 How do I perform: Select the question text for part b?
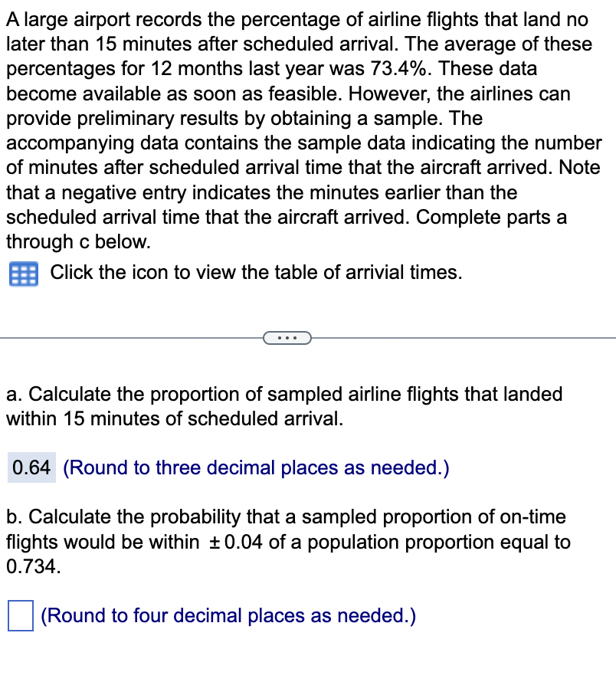tap(283, 542)
